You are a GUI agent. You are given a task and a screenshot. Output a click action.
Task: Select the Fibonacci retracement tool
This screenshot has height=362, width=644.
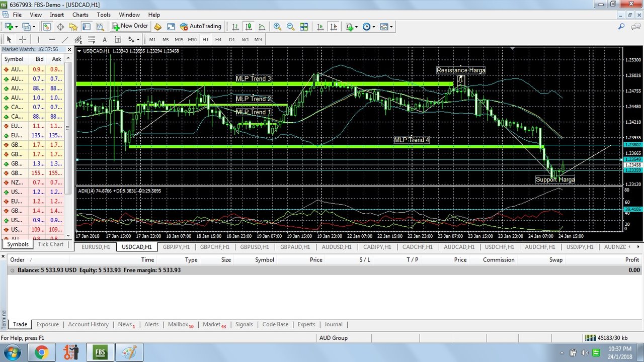pos(78,39)
